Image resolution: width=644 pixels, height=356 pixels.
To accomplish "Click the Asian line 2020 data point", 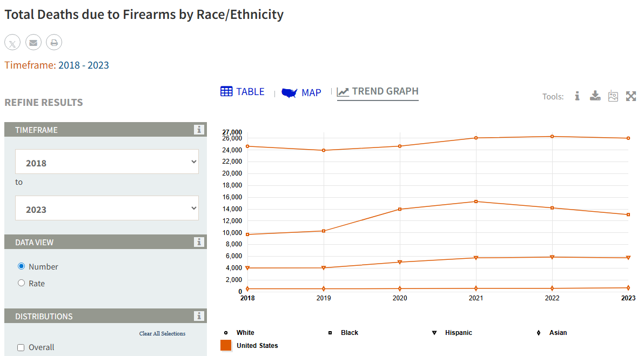I will tap(400, 288).
